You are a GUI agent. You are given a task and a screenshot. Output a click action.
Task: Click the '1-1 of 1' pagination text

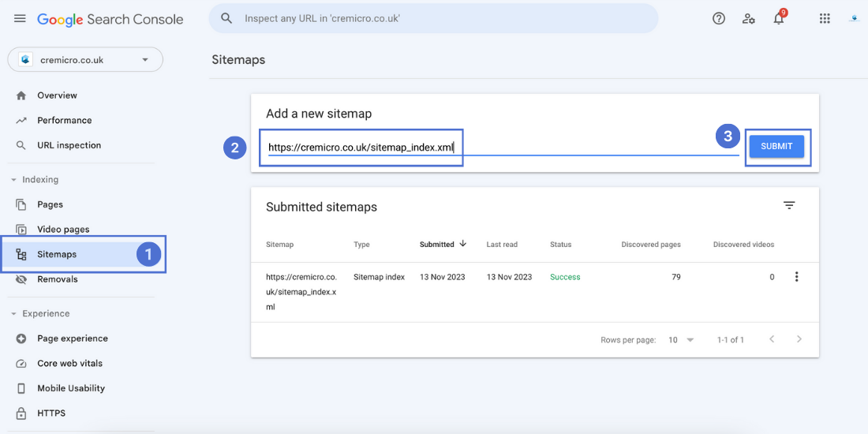pyautogui.click(x=730, y=340)
